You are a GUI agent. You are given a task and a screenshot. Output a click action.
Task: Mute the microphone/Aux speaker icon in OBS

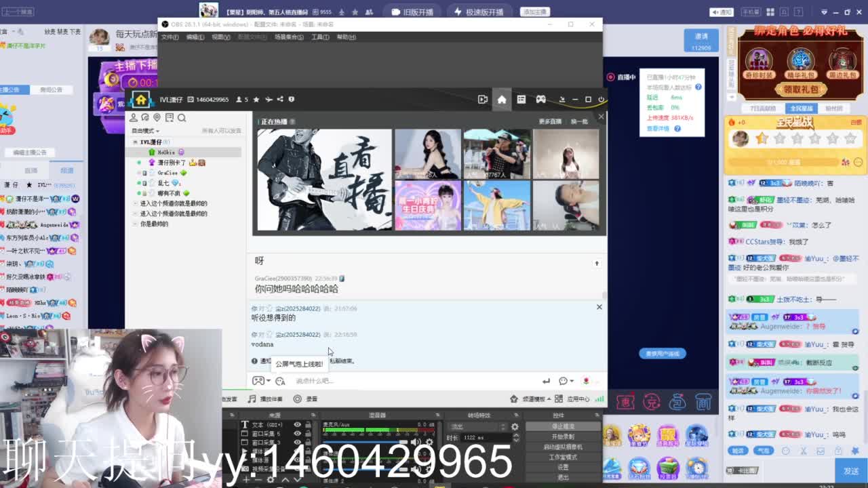tap(416, 443)
